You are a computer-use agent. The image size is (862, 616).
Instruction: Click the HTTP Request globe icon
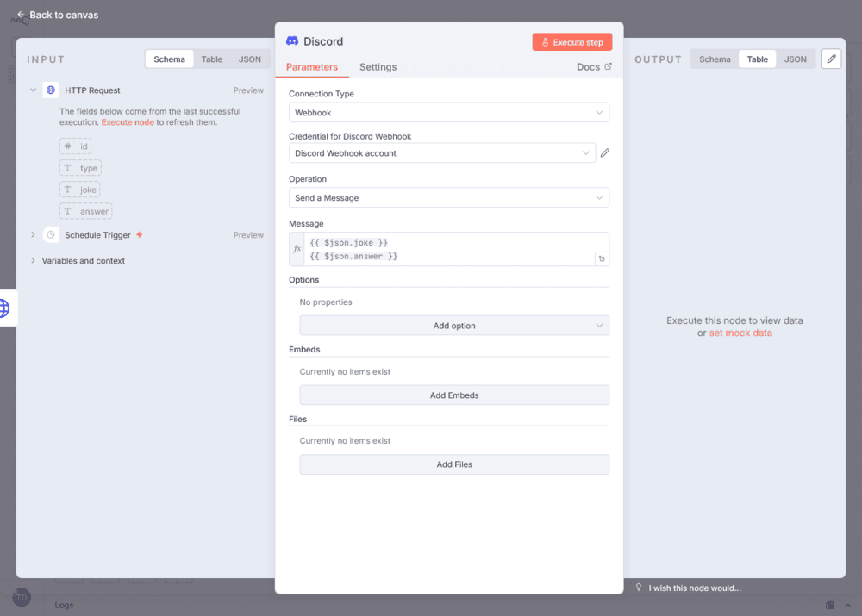(51, 90)
